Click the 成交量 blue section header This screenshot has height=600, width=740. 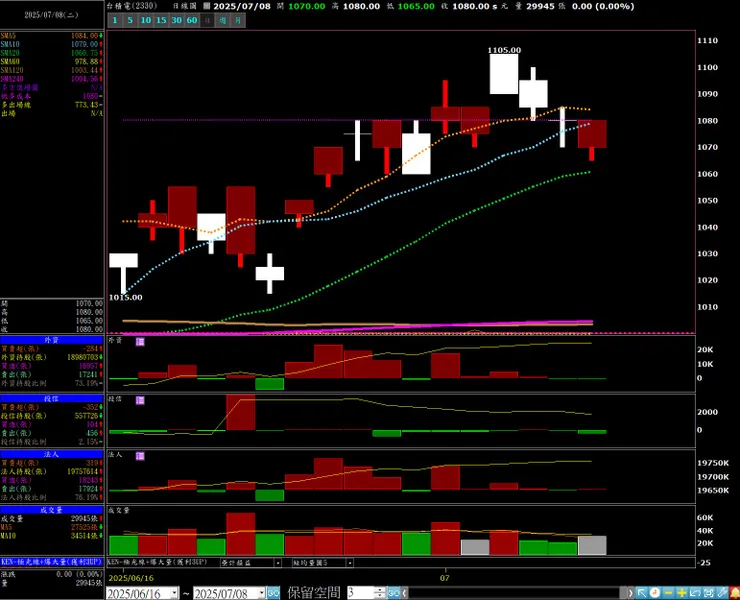point(51,510)
